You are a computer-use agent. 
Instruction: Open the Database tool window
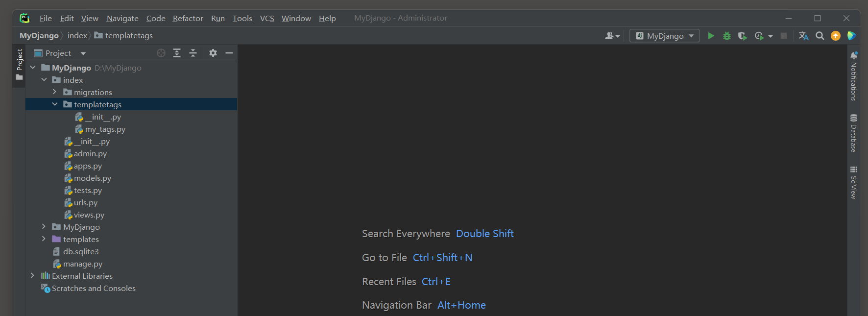[x=854, y=133]
